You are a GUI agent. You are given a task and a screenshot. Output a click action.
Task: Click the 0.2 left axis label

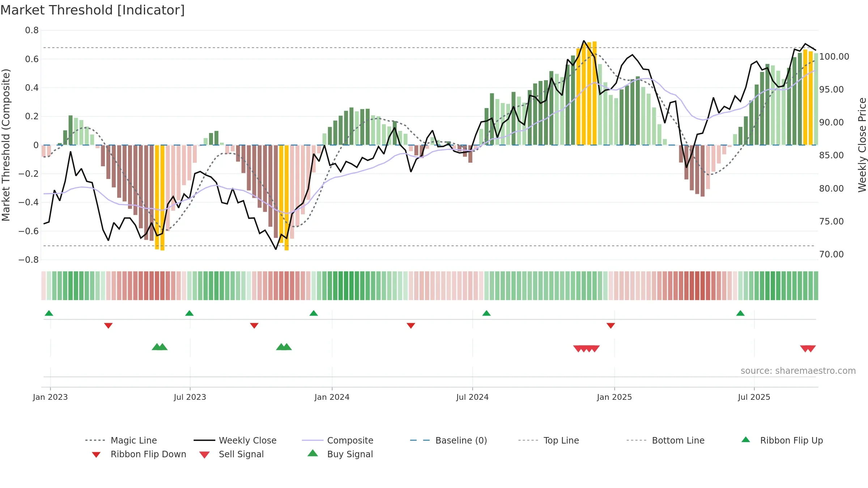click(x=32, y=116)
